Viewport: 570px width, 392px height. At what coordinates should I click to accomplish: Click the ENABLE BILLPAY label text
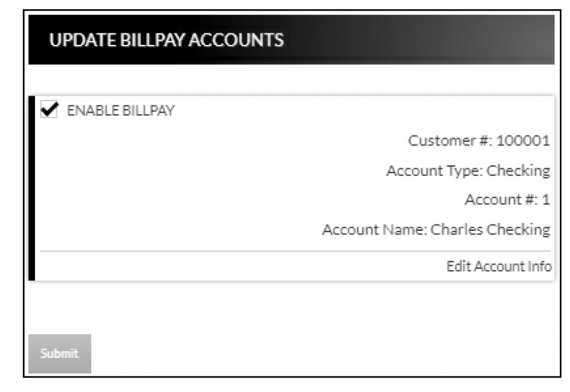[x=120, y=110]
